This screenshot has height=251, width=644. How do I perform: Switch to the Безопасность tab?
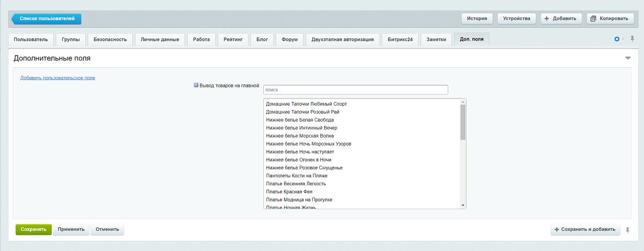110,40
